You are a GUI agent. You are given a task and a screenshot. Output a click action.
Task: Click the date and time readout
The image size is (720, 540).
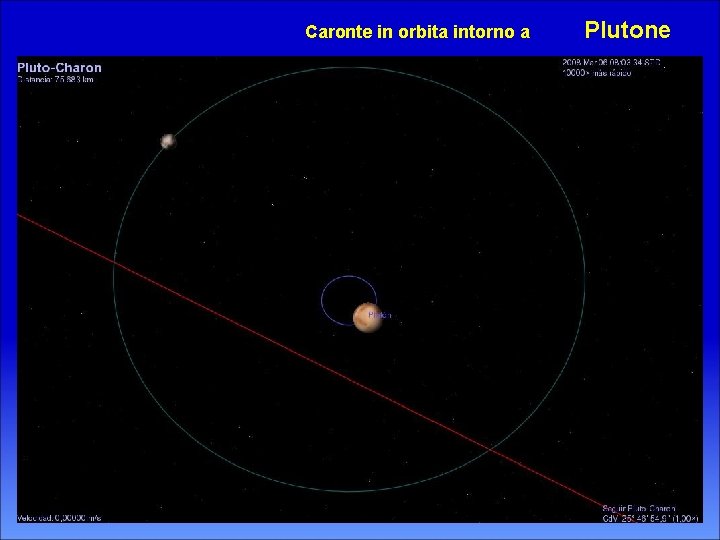point(611,62)
